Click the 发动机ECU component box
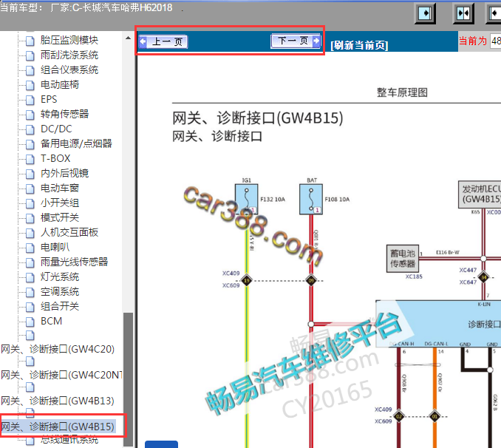 pyautogui.click(x=480, y=194)
